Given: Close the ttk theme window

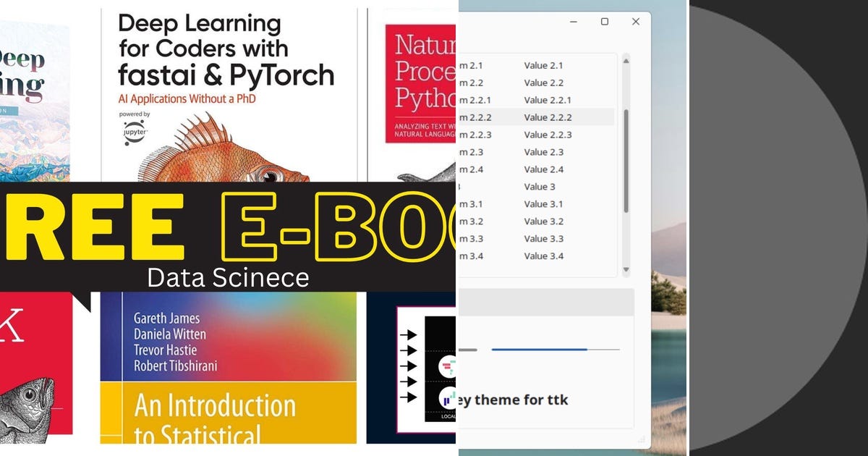Looking at the screenshot, I should coord(636,22).
